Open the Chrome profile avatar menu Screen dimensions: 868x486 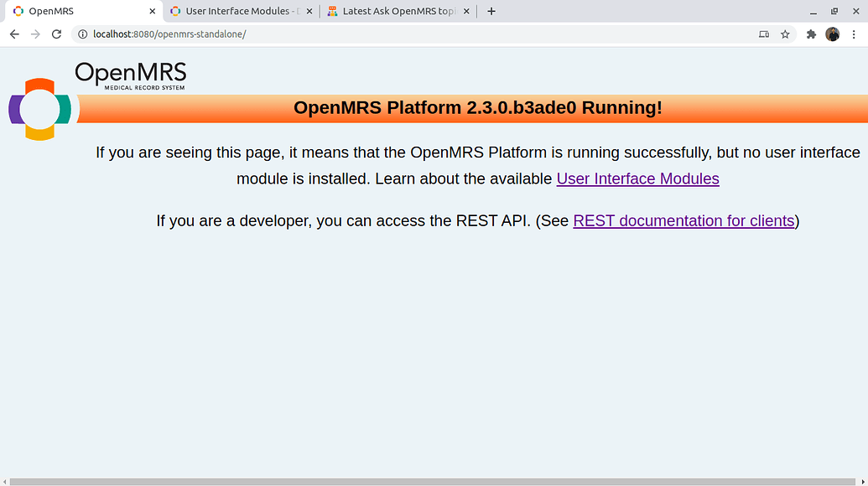[x=832, y=34]
